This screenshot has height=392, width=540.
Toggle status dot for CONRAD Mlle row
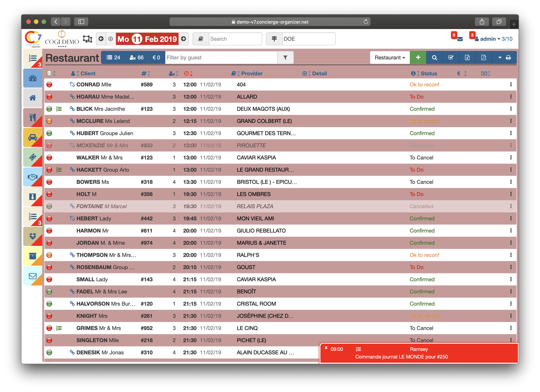(49, 84)
